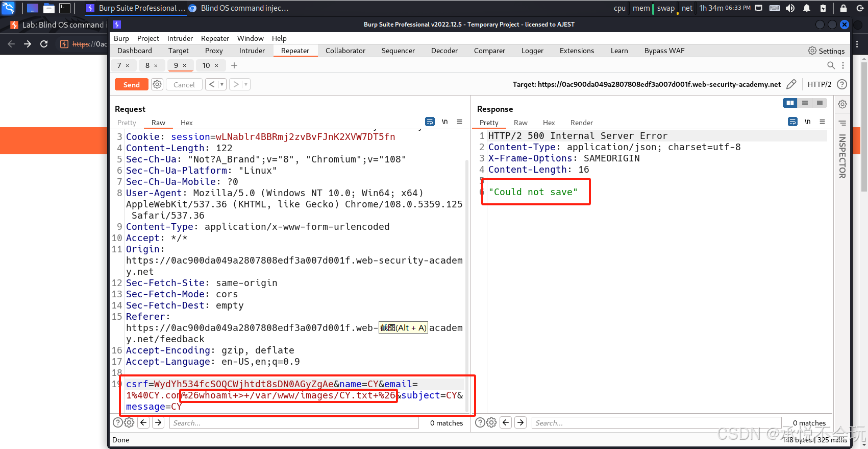Open the request send options gear
Screen dimensions: 868x449
pos(157,84)
